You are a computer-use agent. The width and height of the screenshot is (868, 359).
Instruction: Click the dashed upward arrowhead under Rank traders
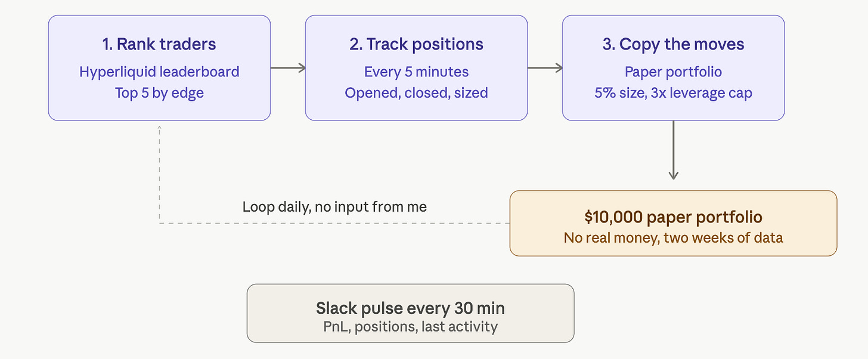tap(159, 128)
